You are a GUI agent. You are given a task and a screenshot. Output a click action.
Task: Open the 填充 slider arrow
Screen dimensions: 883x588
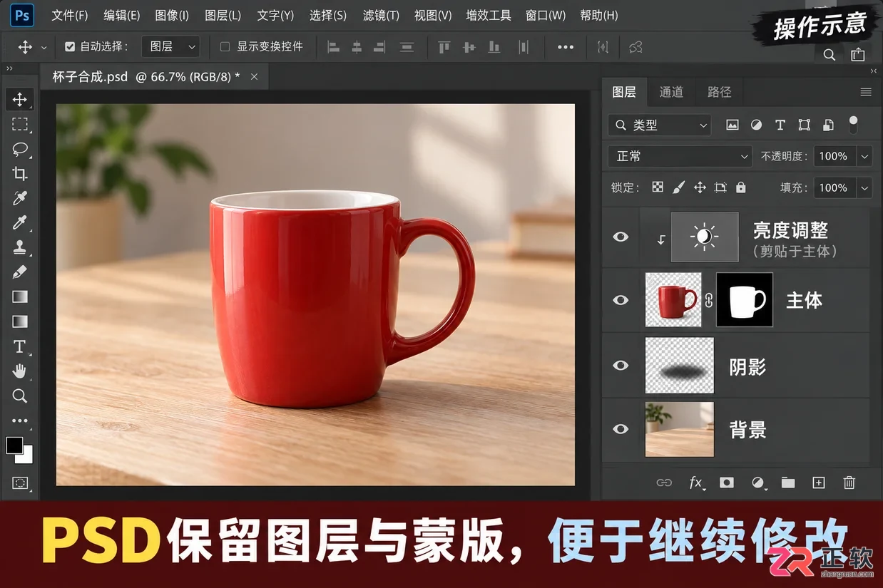(x=864, y=187)
